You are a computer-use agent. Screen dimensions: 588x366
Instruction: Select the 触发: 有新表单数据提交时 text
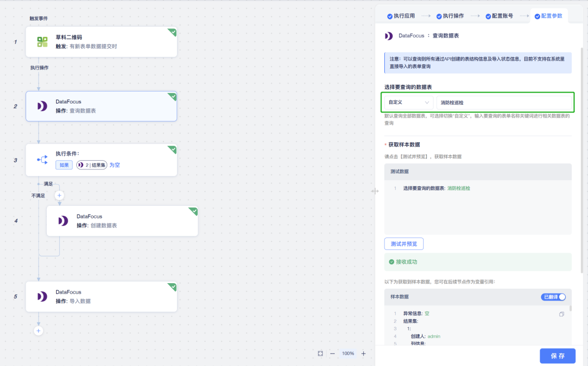[86, 46]
